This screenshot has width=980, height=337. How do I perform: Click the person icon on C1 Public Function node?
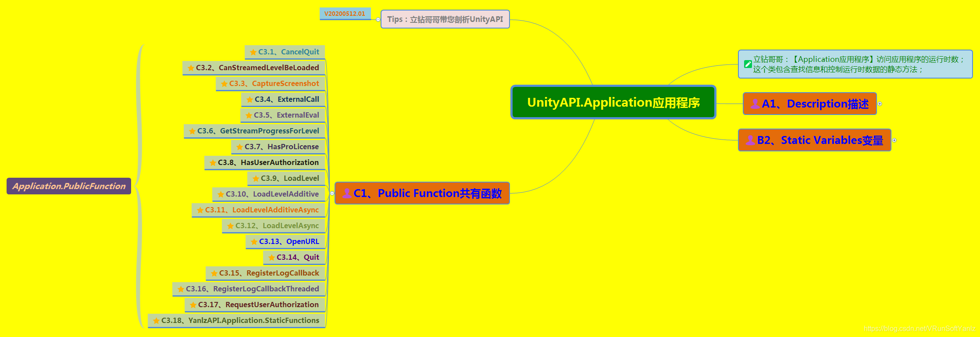347,193
